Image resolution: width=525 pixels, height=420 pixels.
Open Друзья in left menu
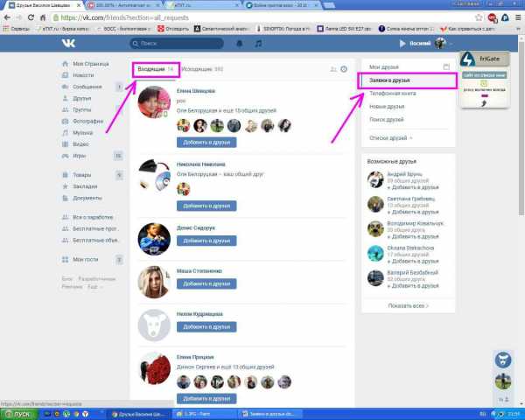click(x=81, y=98)
